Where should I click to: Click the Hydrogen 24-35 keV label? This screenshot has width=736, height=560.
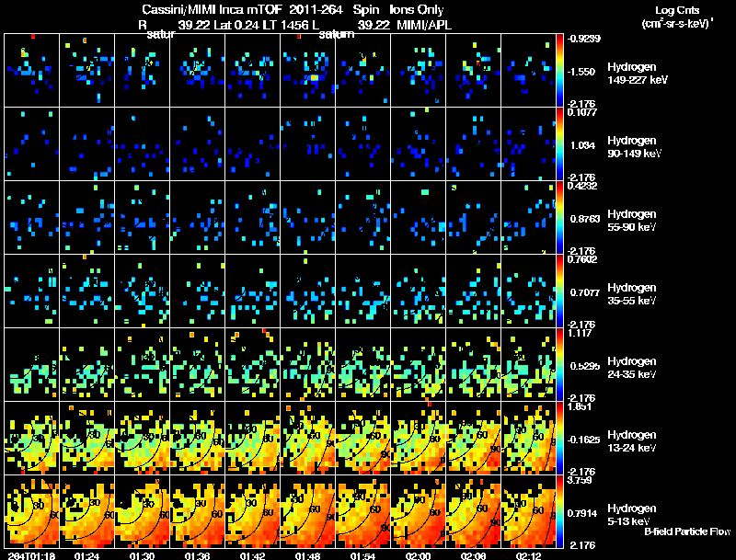pyautogui.click(x=632, y=368)
